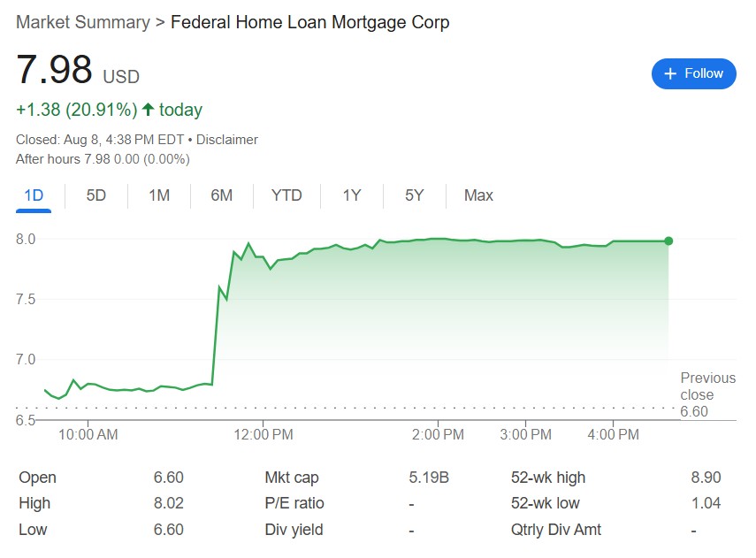Click the plus icon on Follow
The height and width of the screenshot is (558, 756).
tap(670, 73)
